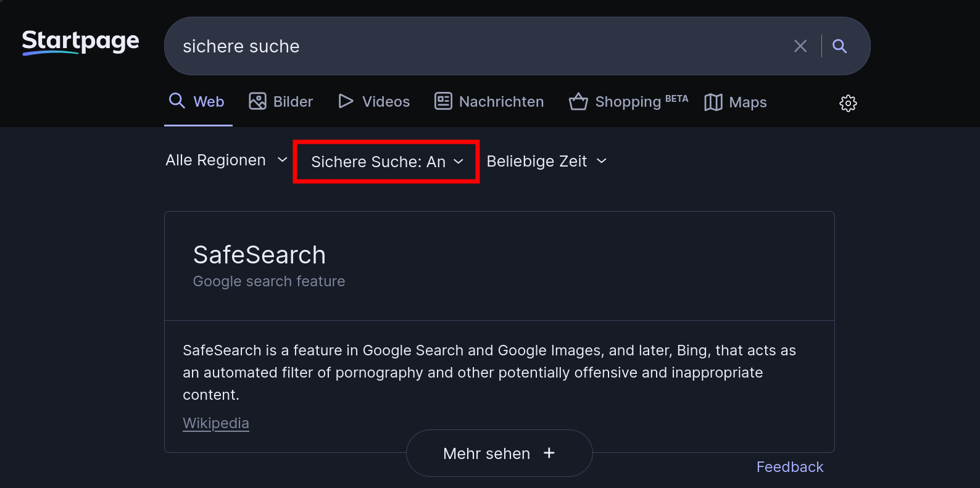
Task: Click the Startpage logo
Action: (x=80, y=42)
